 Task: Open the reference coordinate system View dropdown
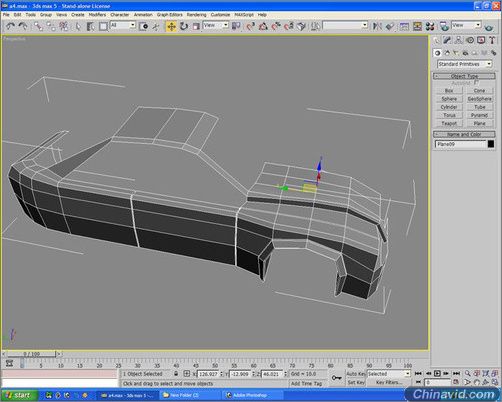point(216,25)
